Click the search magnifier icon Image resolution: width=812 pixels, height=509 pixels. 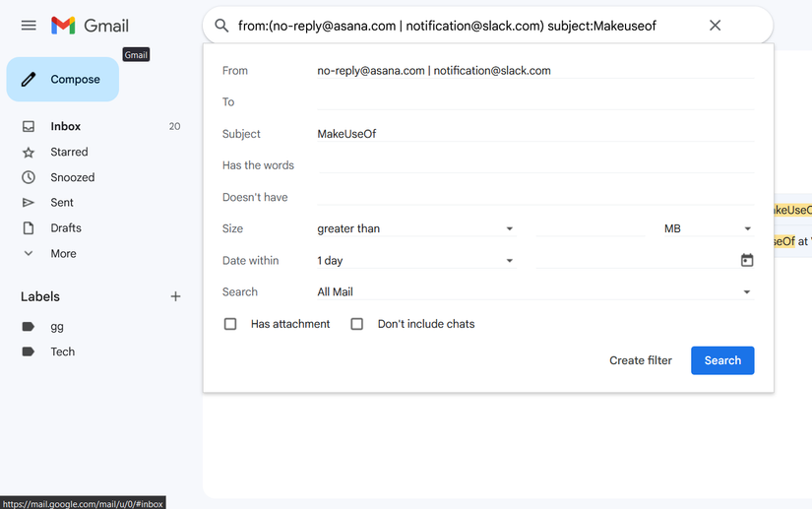(221, 26)
